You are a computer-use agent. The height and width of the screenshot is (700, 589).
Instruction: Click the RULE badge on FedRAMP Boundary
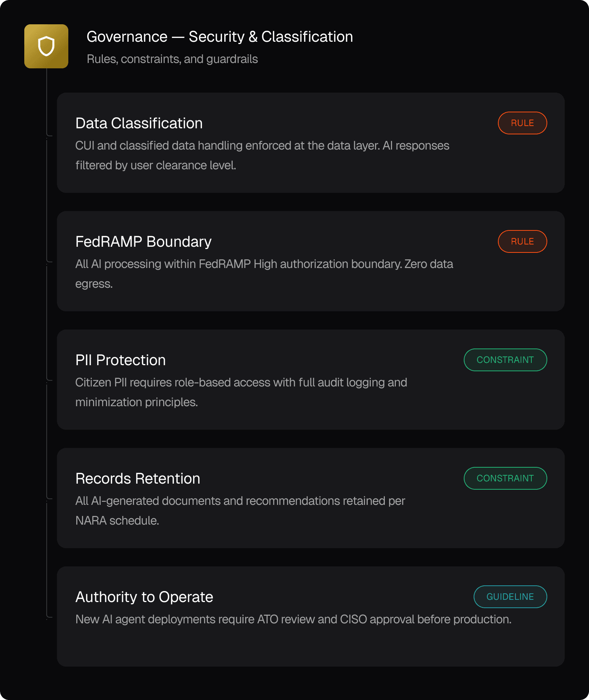522,241
